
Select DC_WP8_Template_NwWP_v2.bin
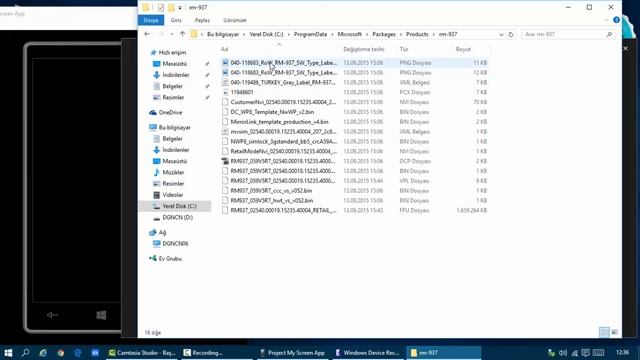(x=354, y=112)
